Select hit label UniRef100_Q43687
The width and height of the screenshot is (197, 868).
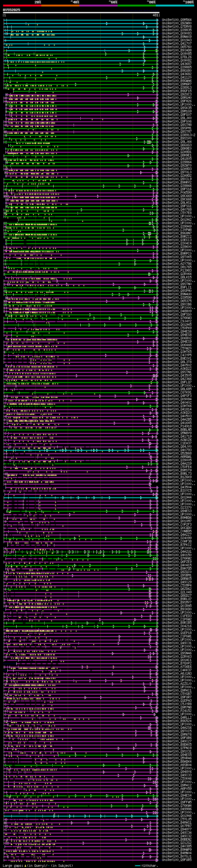click(176, 64)
